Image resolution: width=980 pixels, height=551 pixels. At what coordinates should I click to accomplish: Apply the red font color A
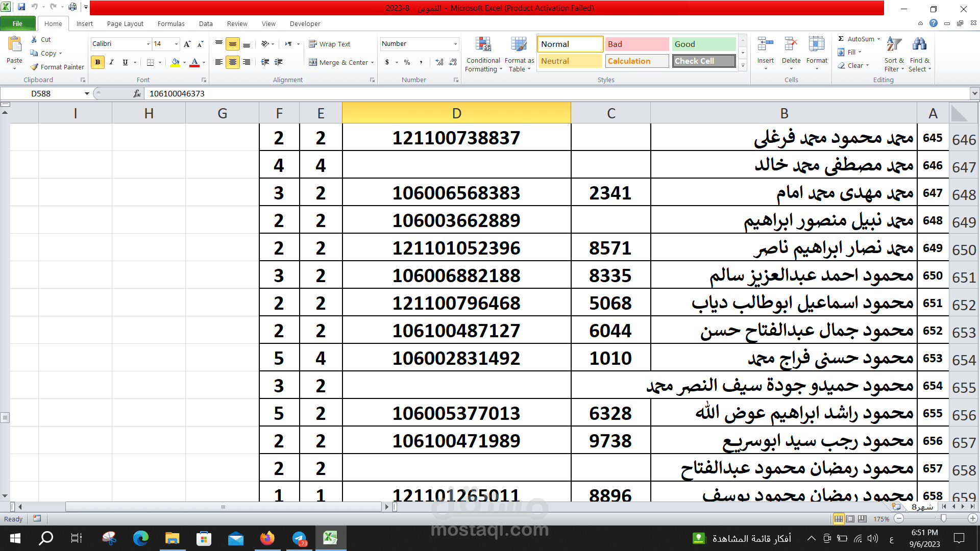pyautogui.click(x=194, y=62)
